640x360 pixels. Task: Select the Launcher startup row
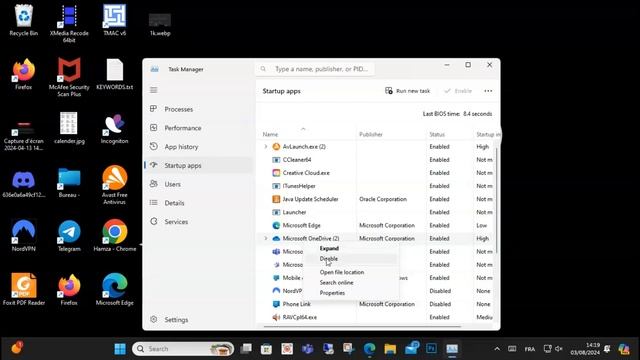[376, 212]
